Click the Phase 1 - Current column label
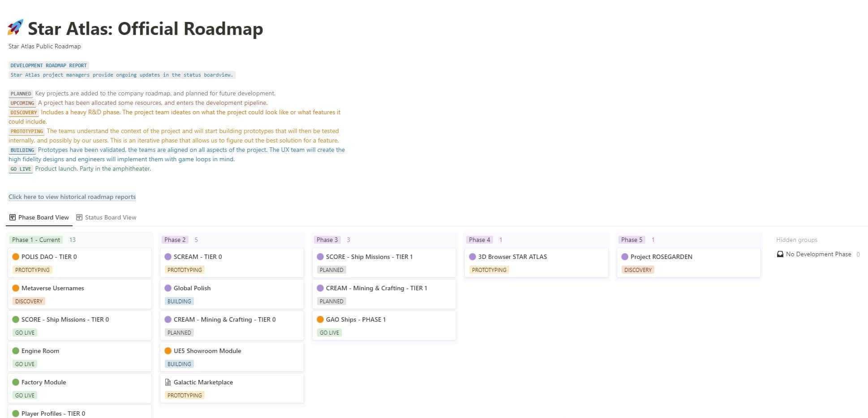The image size is (868, 418). 36,240
